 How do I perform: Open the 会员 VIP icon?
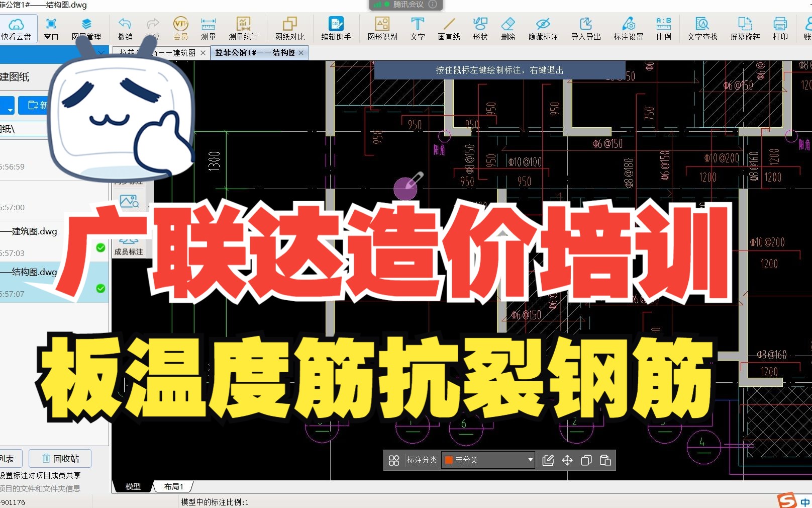[x=180, y=29]
